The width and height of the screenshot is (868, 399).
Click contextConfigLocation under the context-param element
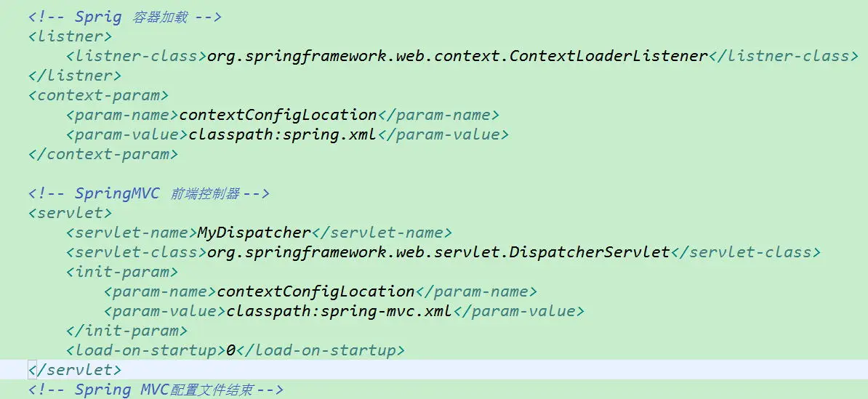coord(278,115)
